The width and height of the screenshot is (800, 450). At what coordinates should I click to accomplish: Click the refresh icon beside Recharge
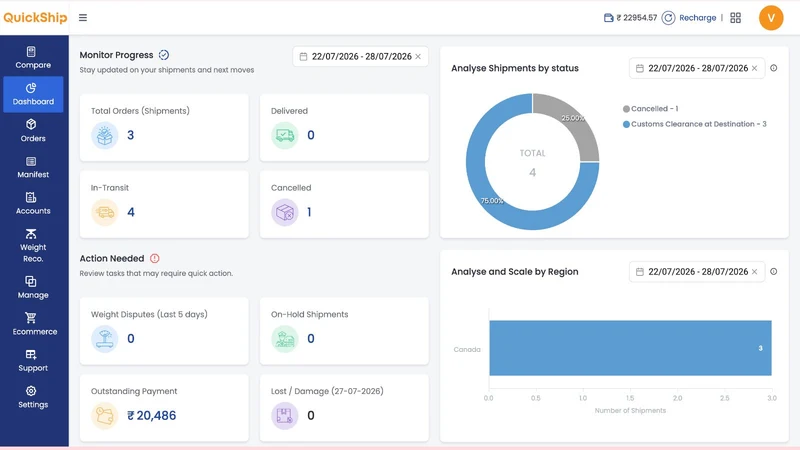click(668, 18)
